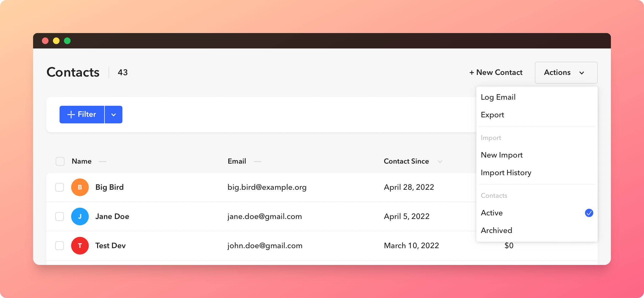The width and height of the screenshot is (644, 298).
Task: Check the Jane Doe row checkbox
Action: point(60,216)
